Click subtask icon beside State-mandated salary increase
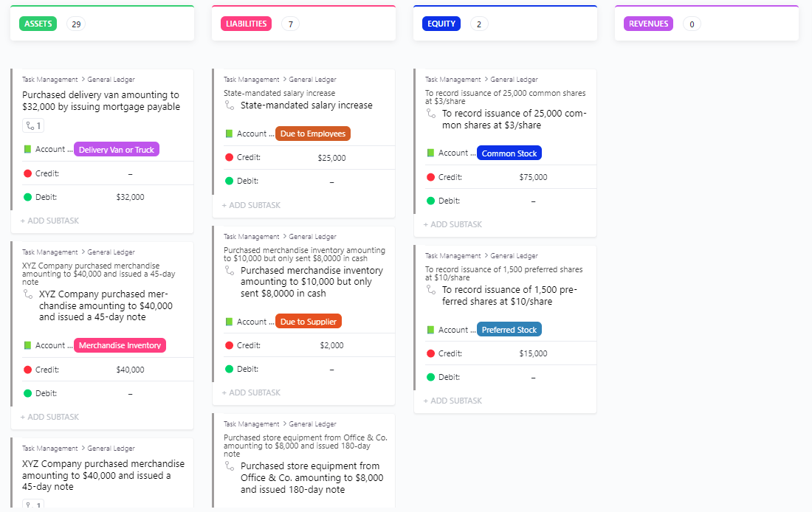 pyautogui.click(x=229, y=105)
